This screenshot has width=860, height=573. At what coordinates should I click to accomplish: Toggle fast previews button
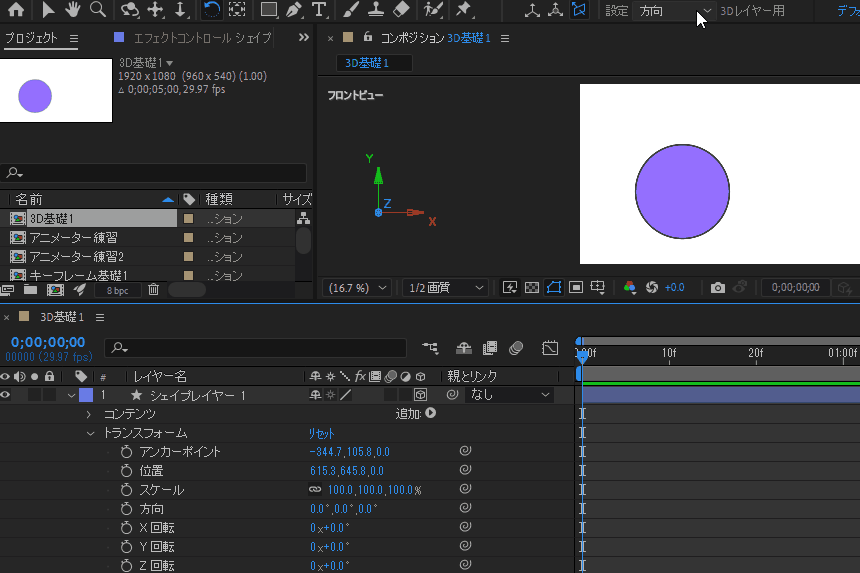[x=510, y=287]
